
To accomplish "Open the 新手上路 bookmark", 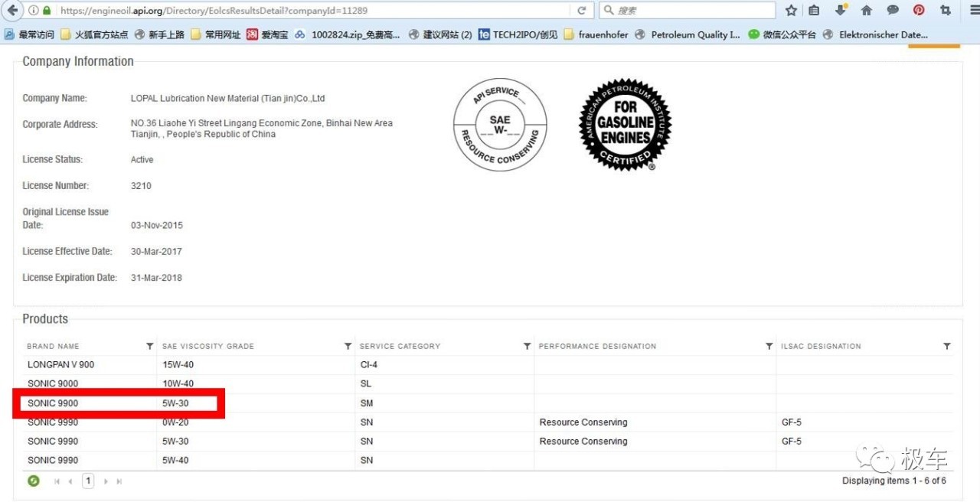I will (159, 34).
